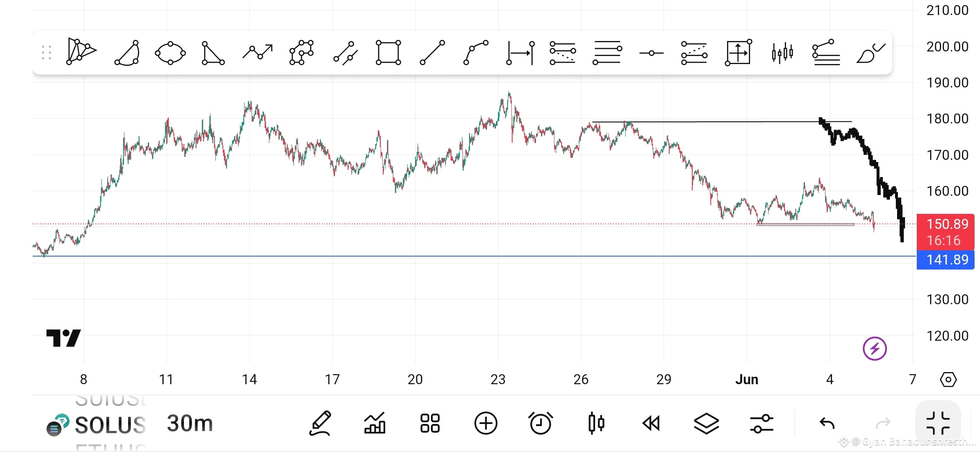Tap the purple lightning bolt button
The width and height of the screenshot is (980, 452).
pyautogui.click(x=874, y=348)
